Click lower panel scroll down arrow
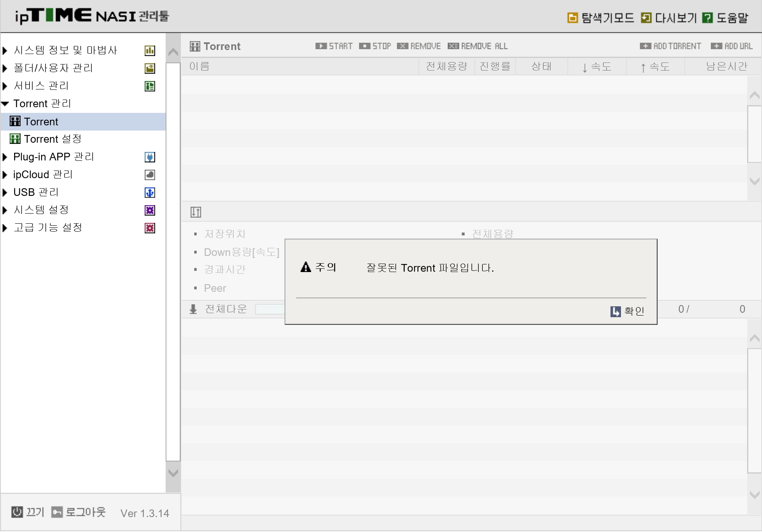Image resolution: width=762 pixels, height=532 pixels. (754, 495)
